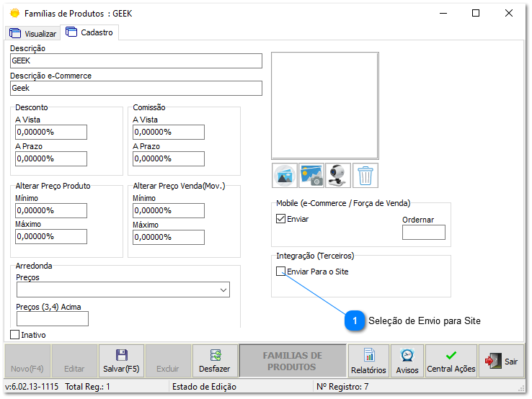Uncheck the Enviar checkbox under Mobile
532x399 pixels.
pos(281,219)
